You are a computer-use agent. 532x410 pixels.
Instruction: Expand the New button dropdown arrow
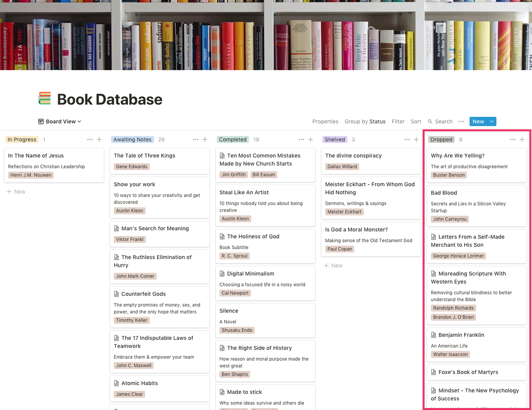[x=492, y=121]
